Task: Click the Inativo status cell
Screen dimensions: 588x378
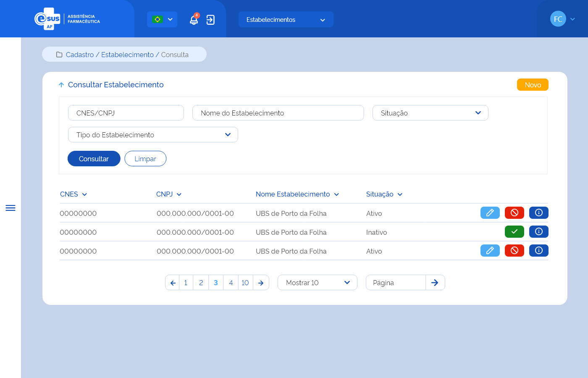Action: [x=377, y=232]
